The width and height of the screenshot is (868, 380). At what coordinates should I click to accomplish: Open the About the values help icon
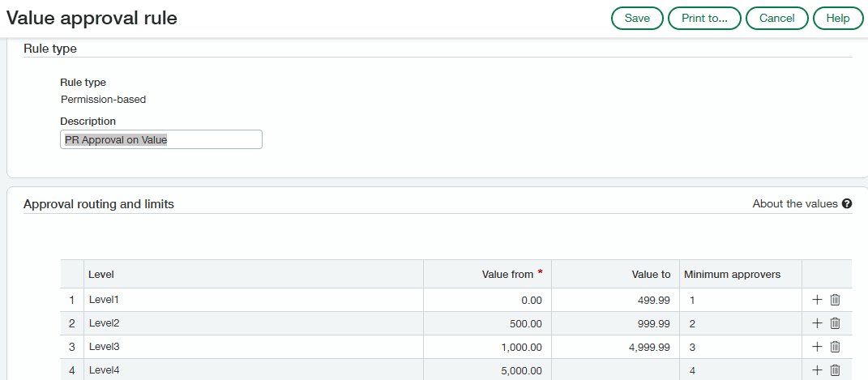846,203
